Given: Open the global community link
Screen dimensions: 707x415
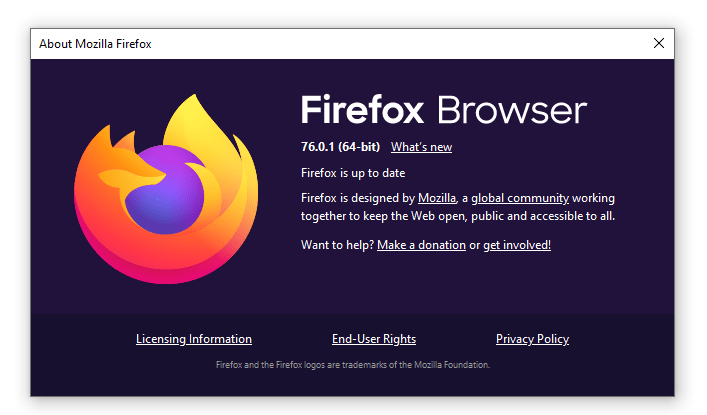Looking at the screenshot, I should [520, 198].
